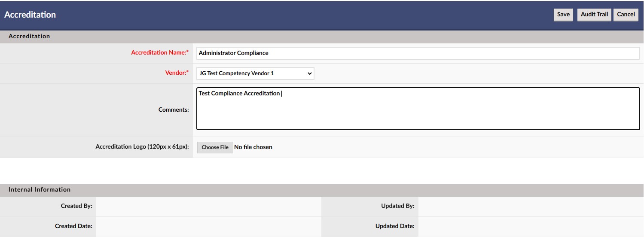
Task: Select the empty Created By value cell
Action: coord(208,206)
